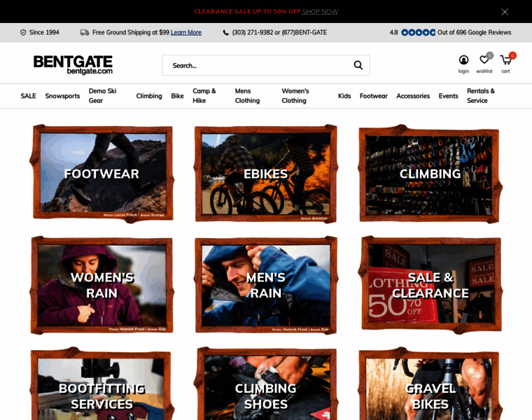
Task: Open the EBIKES category tile
Action: click(x=266, y=174)
